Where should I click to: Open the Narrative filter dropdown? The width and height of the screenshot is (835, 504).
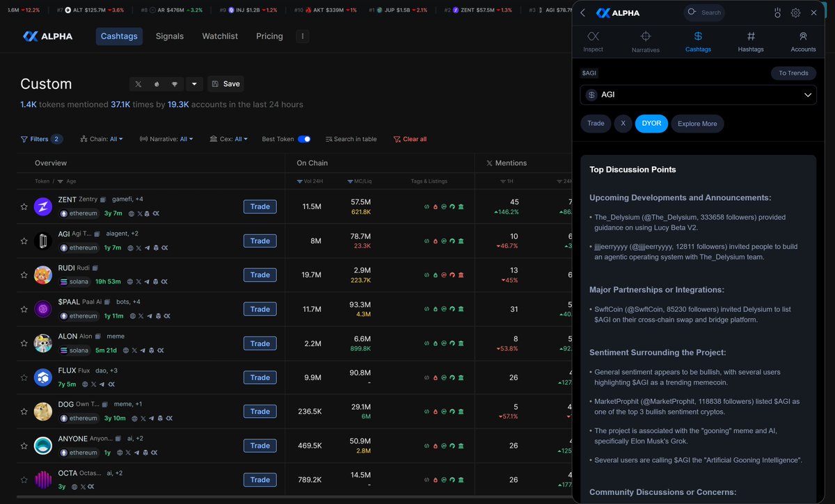coord(167,139)
